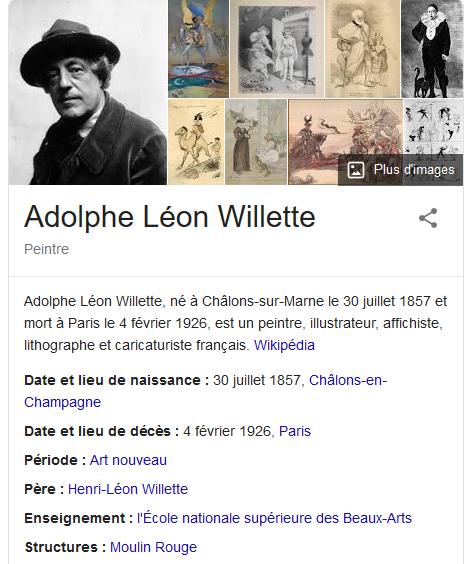The width and height of the screenshot is (470, 564).
Task: Click the image icon in Plus d'images
Action: tap(356, 169)
